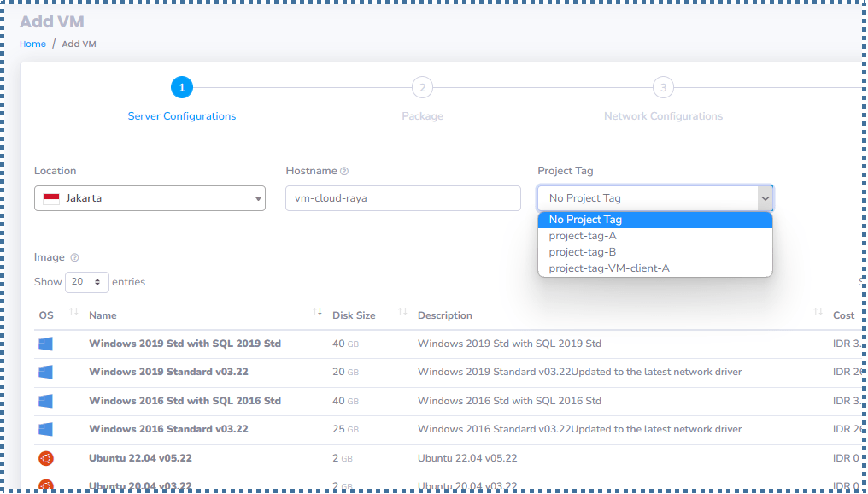Click the help icon next to Hostname
Image resolution: width=868 pixels, height=494 pixels.
343,171
